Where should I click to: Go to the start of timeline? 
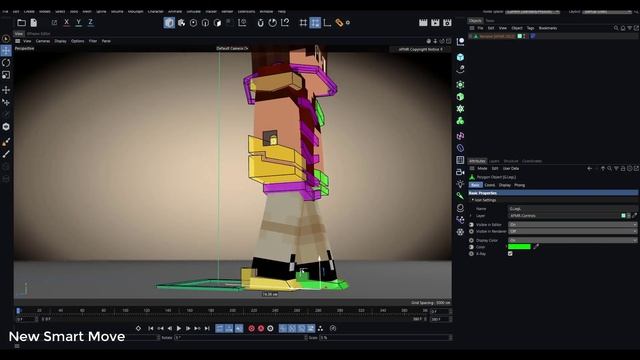click(x=151, y=329)
